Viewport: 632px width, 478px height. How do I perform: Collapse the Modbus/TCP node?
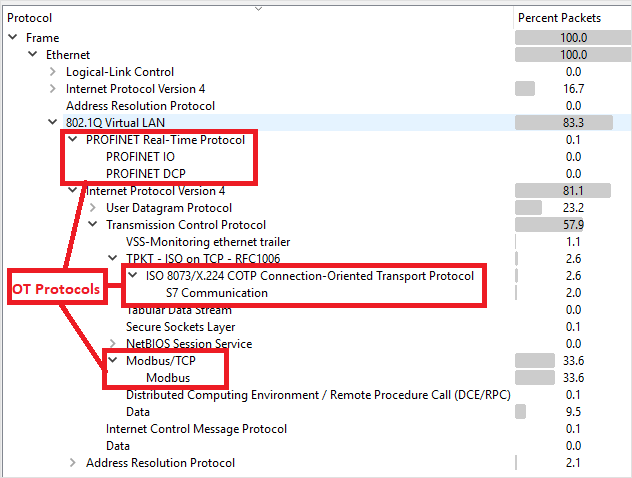pyautogui.click(x=113, y=361)
